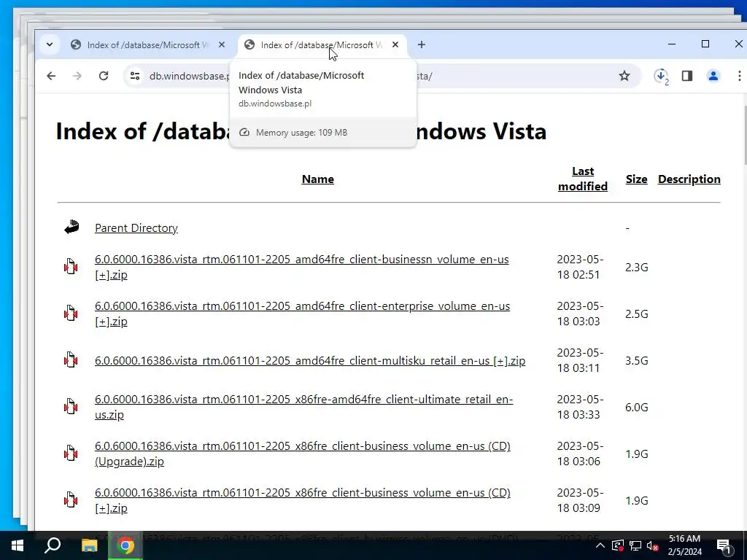747x560 pixels.
Task: Download x86fre client-business (CD) [±] zip
Action: (x=303, y=500)
